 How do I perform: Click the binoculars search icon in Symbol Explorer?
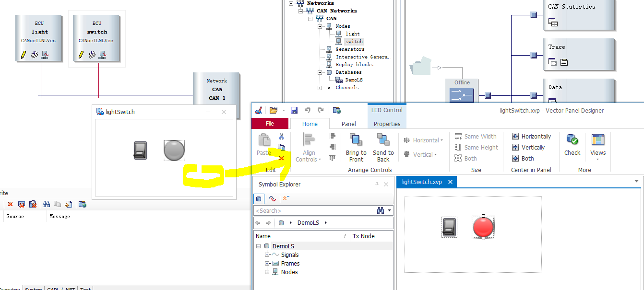tap(381, 210)
